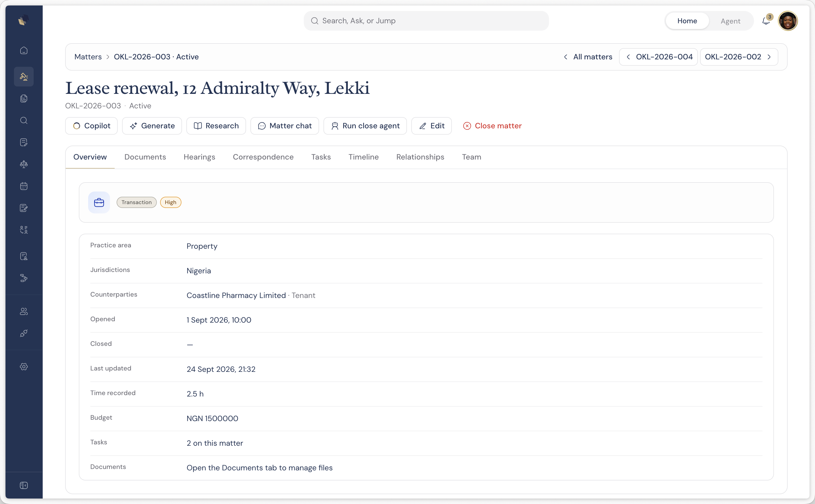
Task: Switch to Home mode
Action: (687, 21)
